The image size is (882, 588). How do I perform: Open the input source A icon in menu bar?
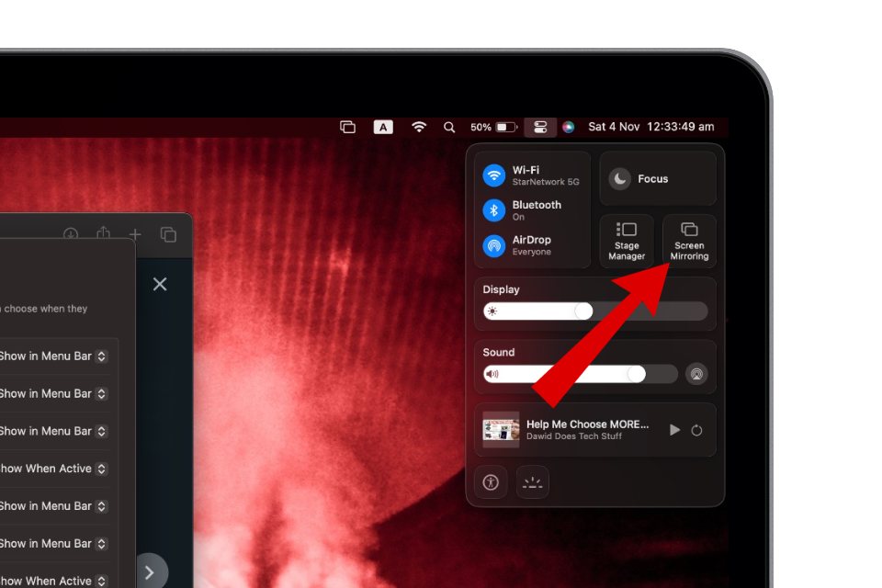pyautogui.click(x=383, y=127)
